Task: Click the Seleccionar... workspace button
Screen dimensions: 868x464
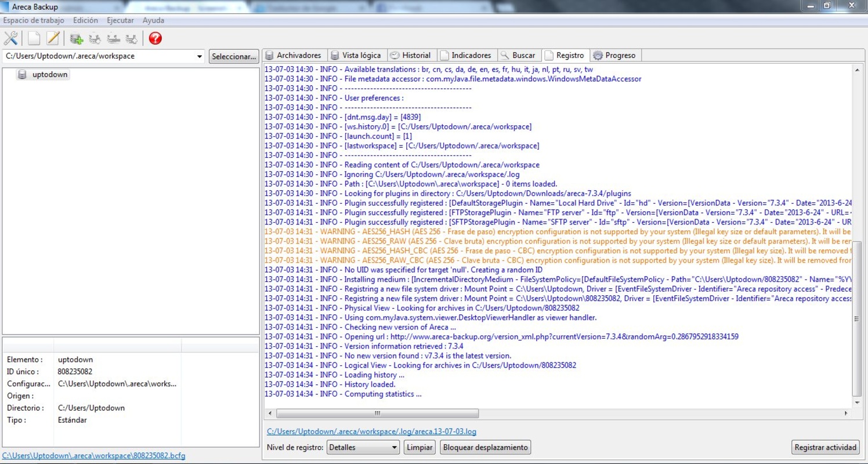Action: 234,57
